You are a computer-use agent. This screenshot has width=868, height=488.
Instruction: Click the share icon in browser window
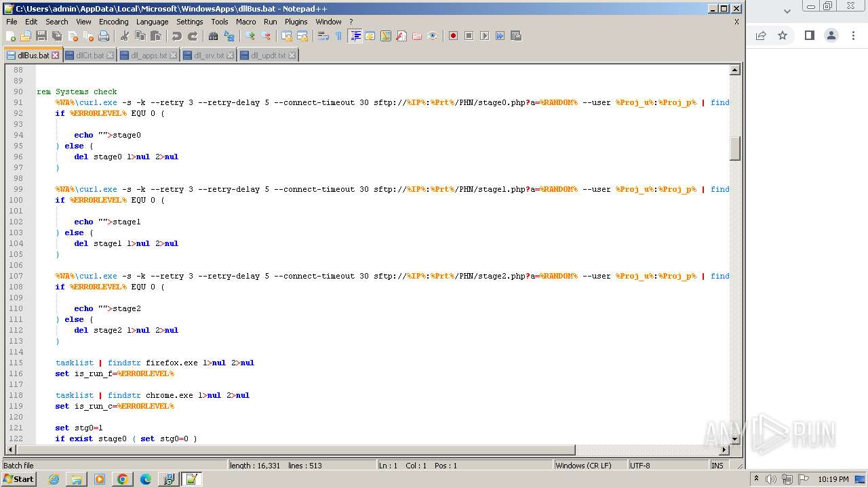(x=761, y=35)
